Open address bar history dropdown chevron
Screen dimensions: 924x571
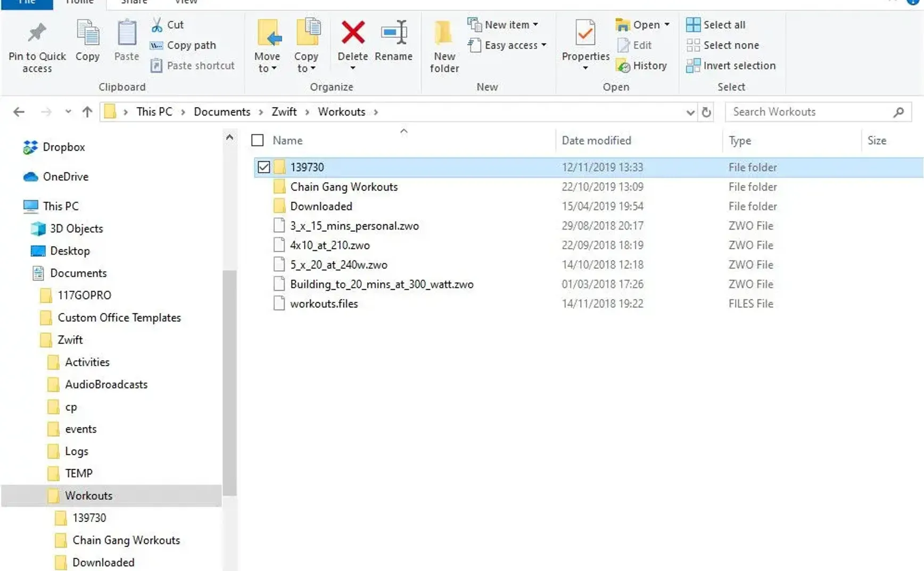click(x=690, y=112)
